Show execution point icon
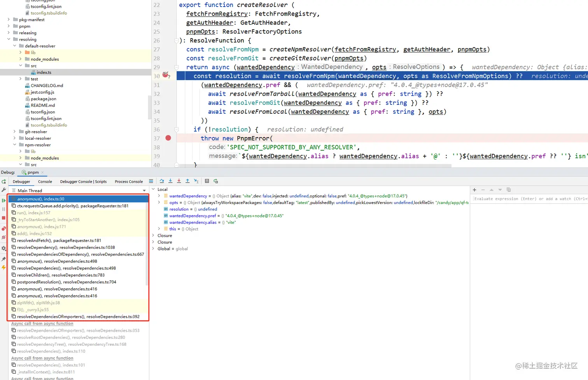 pyautogui.click(x=151, y=181)
